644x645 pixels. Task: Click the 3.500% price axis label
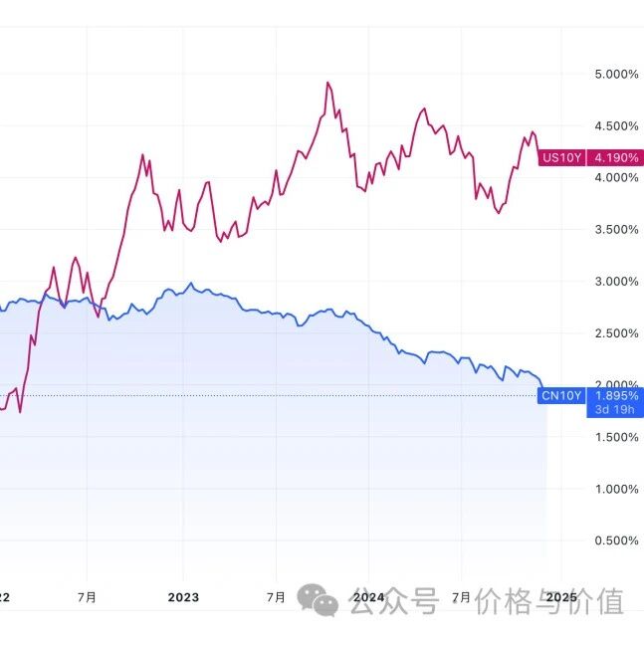click(x=614, y=230)
